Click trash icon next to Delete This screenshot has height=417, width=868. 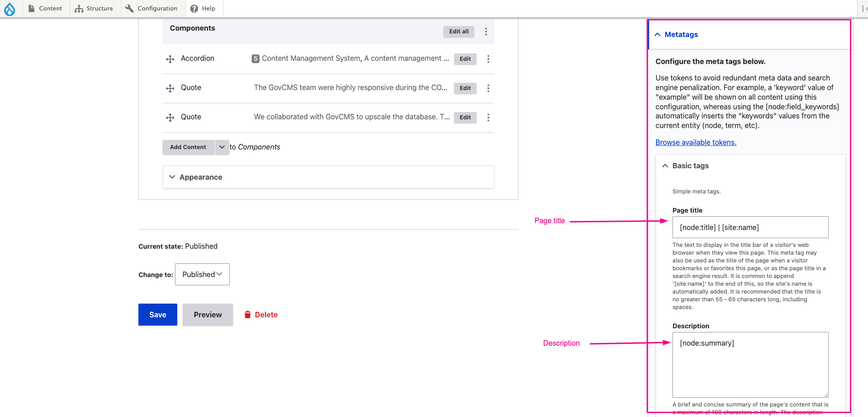point(248,315)
